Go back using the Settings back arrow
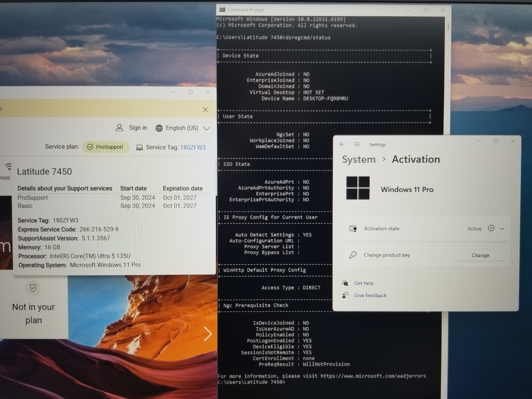Image resolution: width=532 pixels, height=399 pixels. click(342, 144)
